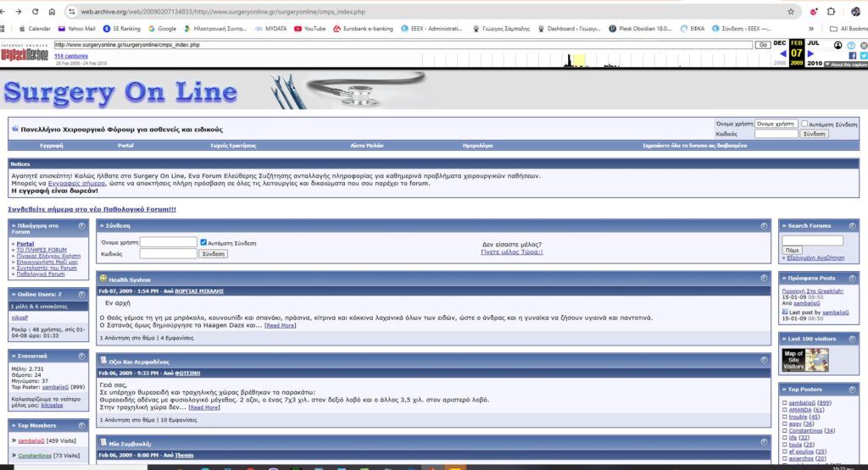This screenshot has height=470, width=868.
Task: Bookmark this page with the star icon
Action: (790, 12)
